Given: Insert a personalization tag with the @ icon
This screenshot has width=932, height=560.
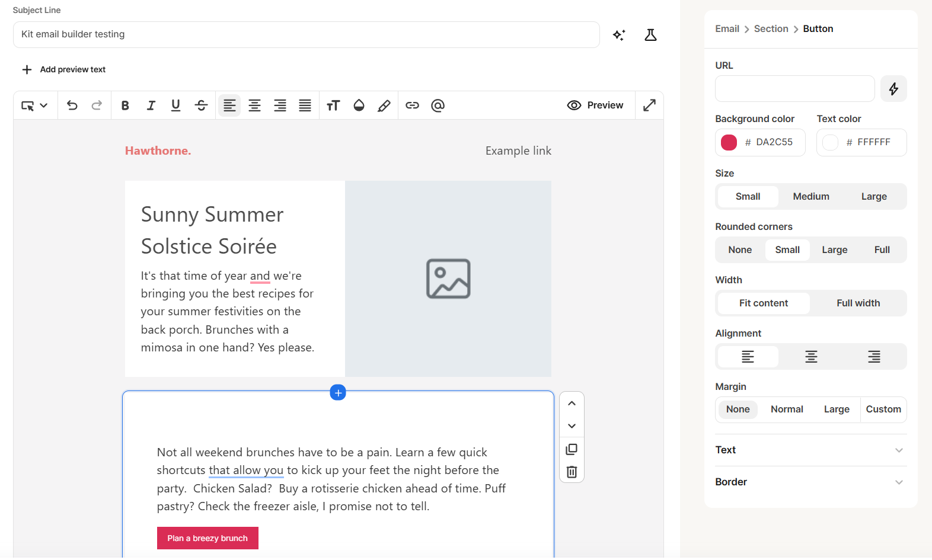Looking at the screenshot, I should pos(438,105).
